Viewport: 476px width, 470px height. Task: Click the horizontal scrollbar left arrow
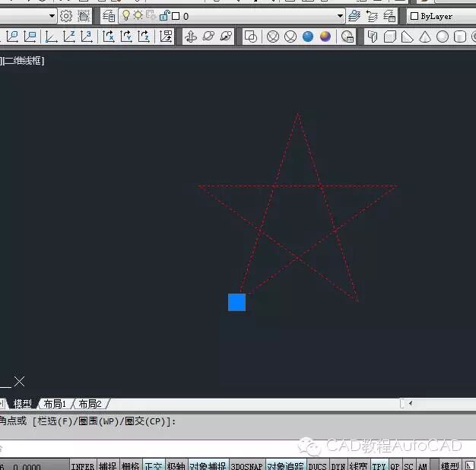[x=411, y=403]
